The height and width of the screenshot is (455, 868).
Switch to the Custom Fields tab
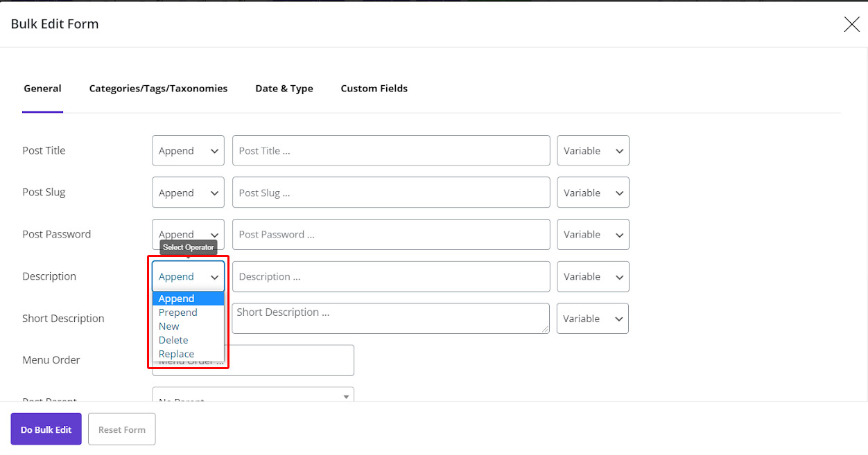coord(374,88)
